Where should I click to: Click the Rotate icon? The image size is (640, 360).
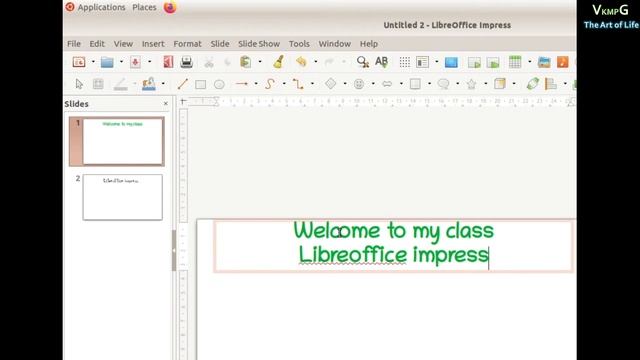pos(533,84)
